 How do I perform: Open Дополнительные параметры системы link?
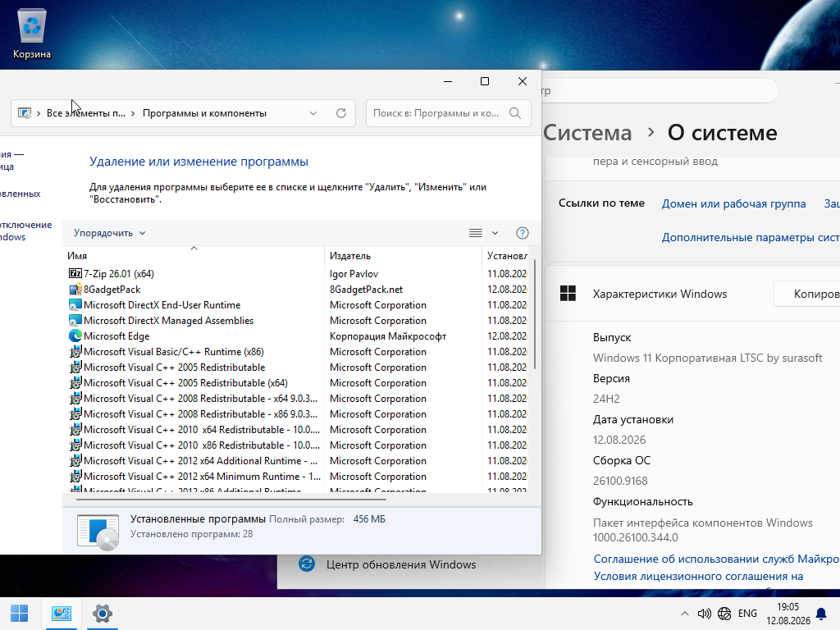(x=751, y=237)
